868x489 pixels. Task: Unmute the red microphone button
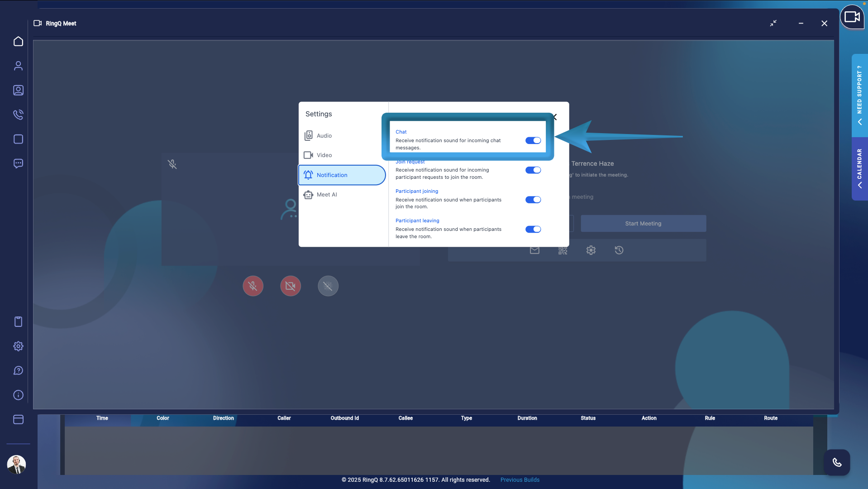[x=253, y=286]
